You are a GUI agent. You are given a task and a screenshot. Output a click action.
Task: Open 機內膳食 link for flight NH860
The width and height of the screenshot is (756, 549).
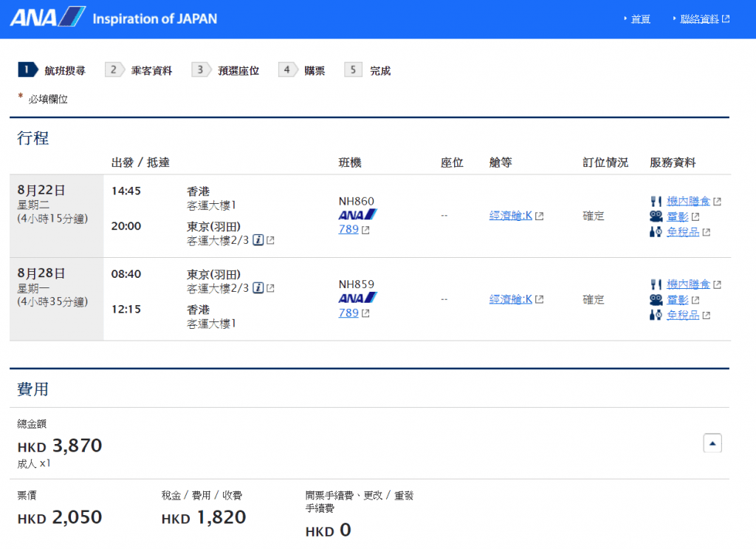(688, 201)
